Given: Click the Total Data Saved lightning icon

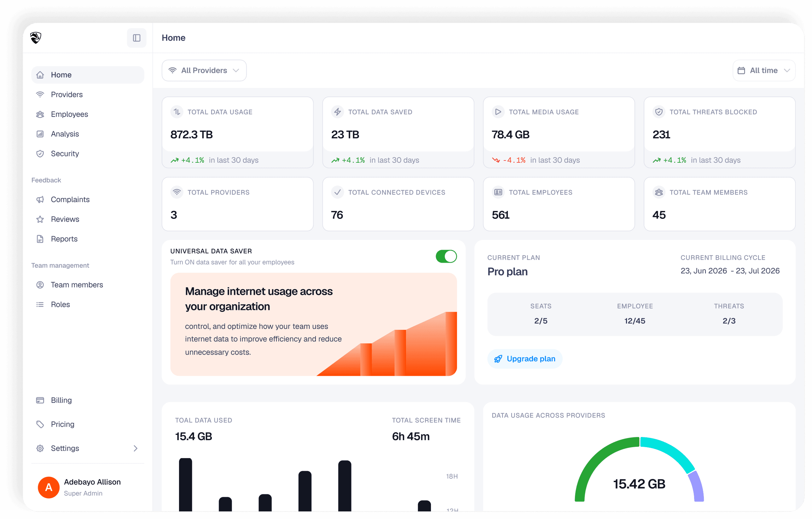Looking at the screenshot, I should pyautogui.click(x=338, y=112).
